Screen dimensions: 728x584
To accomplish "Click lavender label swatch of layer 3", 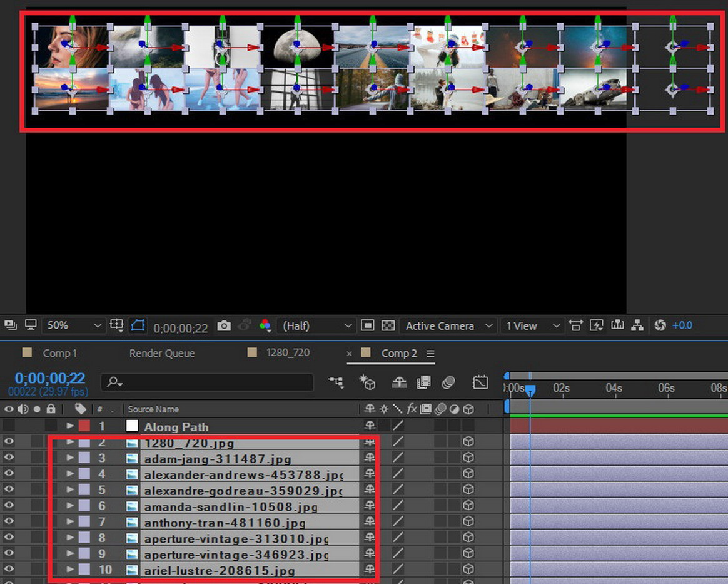I will 84,458.
